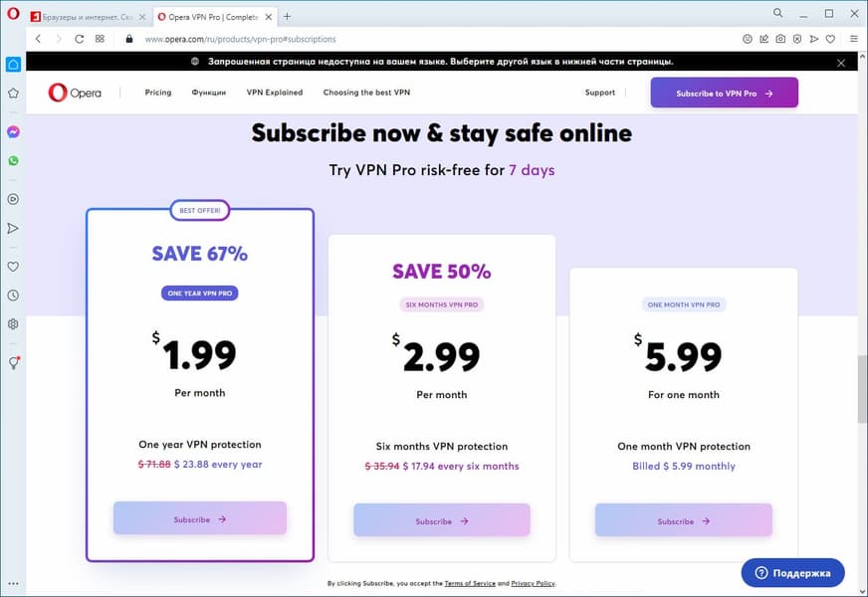Viewport: 868px width, 597px height.
Task: Click the snapshot camera icon in address bar
Action: coord(780,39)
